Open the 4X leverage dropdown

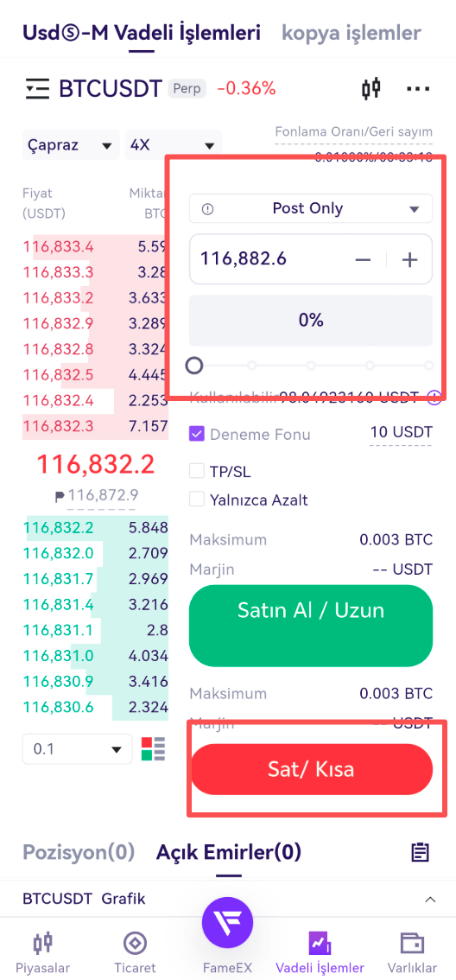173,146
